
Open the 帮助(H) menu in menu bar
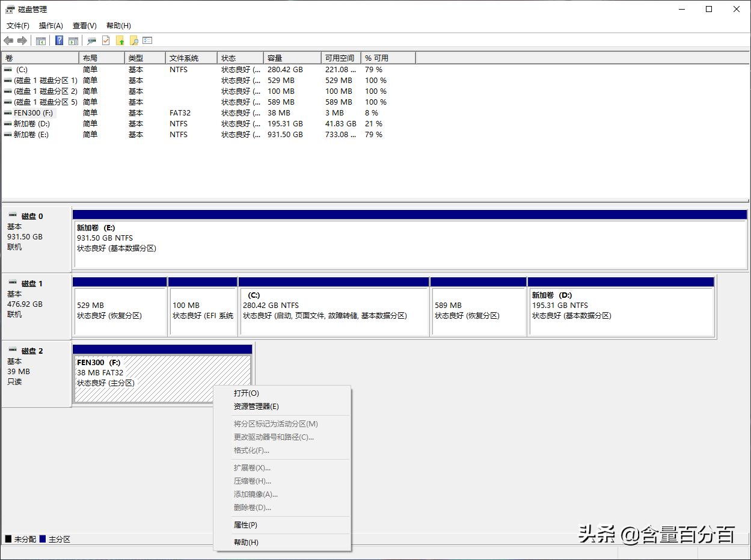[x=118, y=26]
